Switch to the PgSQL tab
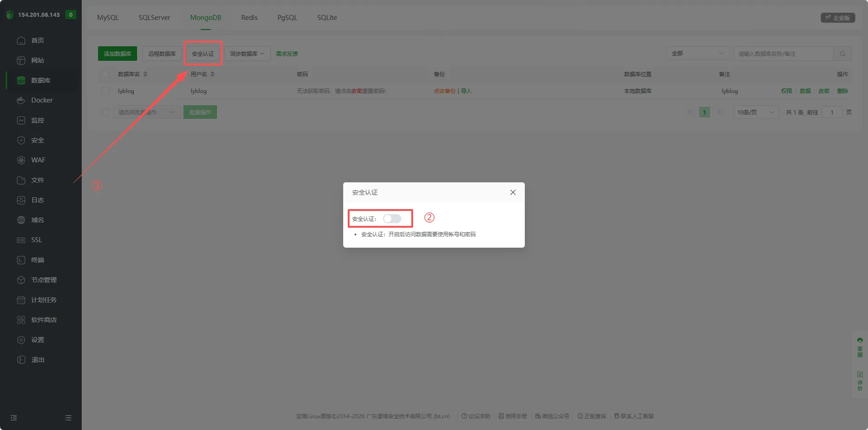 pos(287,18)
